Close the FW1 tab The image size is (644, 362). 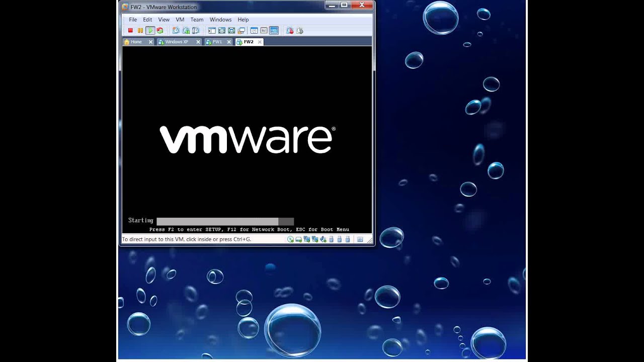(x=229, y=42)
